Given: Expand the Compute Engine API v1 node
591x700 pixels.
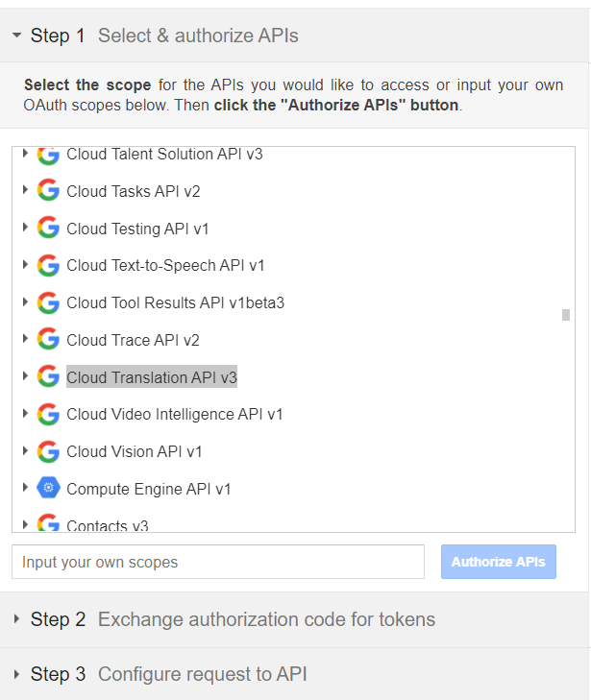Looking at the screenshot, I should pos(25,489).
